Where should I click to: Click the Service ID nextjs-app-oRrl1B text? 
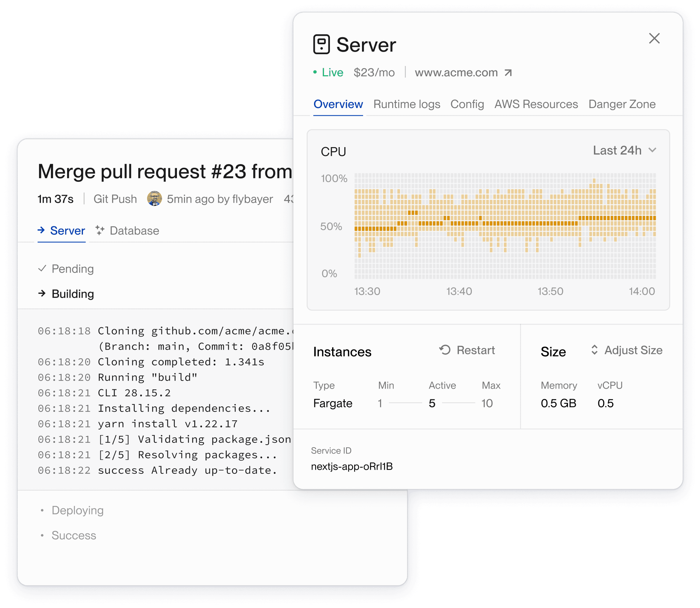coord(352,466)
